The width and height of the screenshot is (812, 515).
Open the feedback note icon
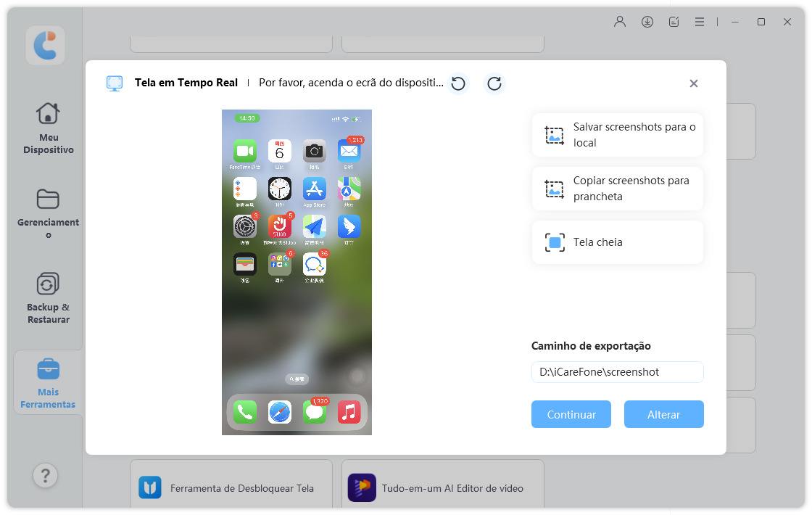coord(674,22)
